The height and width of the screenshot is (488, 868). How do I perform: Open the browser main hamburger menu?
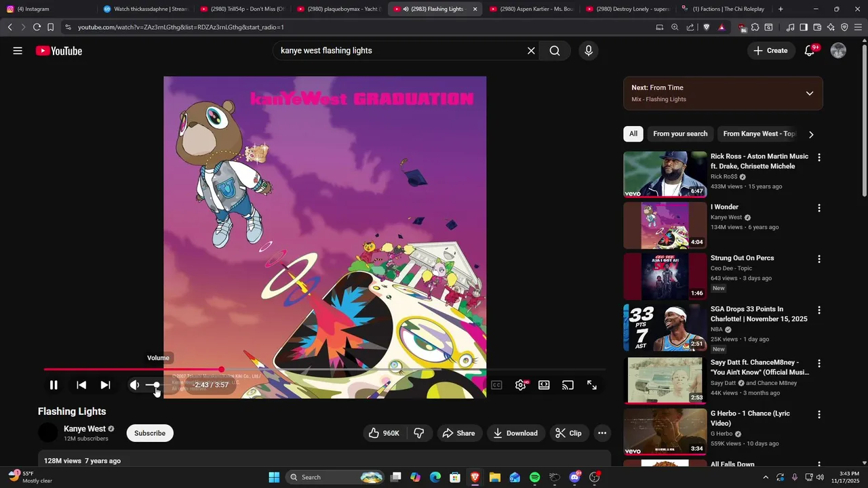[858, 27]
